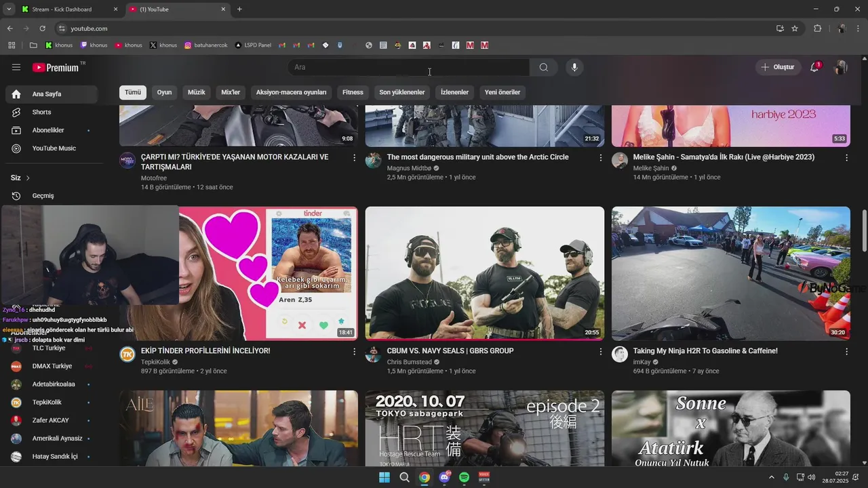Image resolution: width=868 pixels, height=488 pixels.
Task: Open Zafer AKCAY channel in sidebar
Action: pyautogui.click(x=50, y=420)
